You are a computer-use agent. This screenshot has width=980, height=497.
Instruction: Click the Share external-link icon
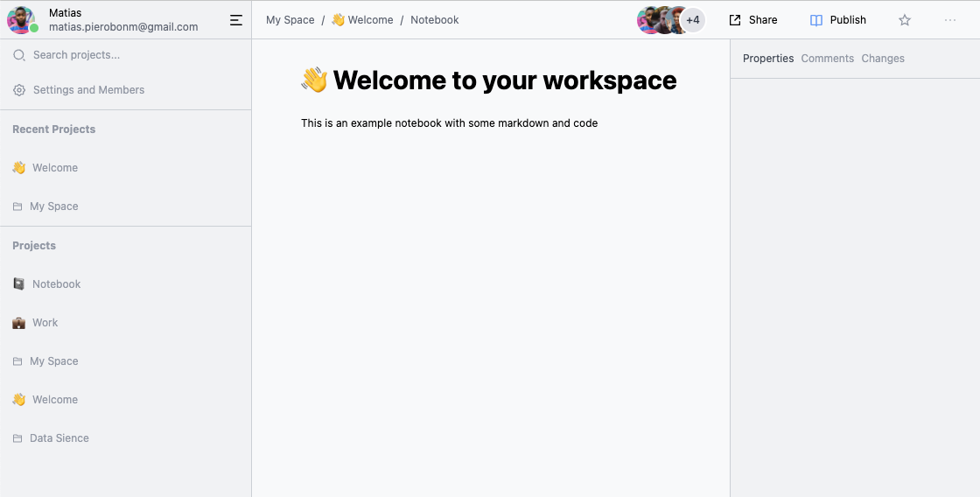point(735,20)
